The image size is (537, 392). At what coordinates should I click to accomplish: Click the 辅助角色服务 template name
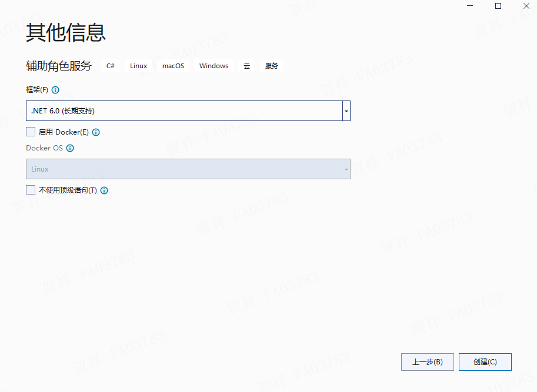(x=59, y=66)
